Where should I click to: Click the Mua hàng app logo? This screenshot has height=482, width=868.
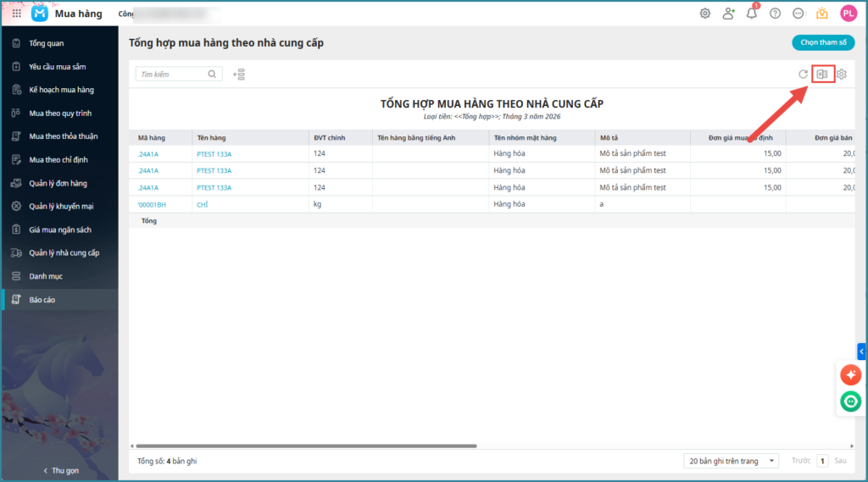coord(39,14)
